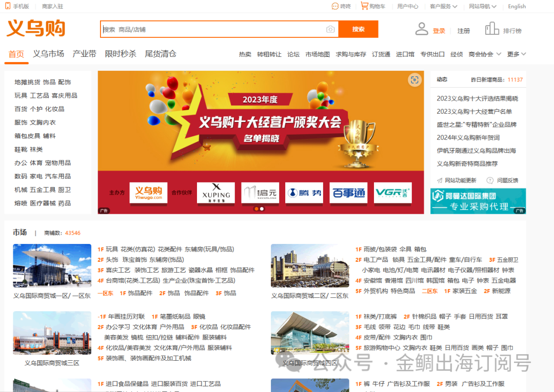Screen dimensions: 554x392
Task: Open category 箱包皮具 in sidebar
Action: click(x=27, y=136)
